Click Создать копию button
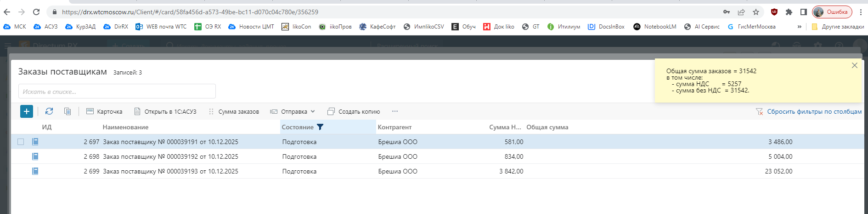The image size is (868, 214). coord(354,111)
